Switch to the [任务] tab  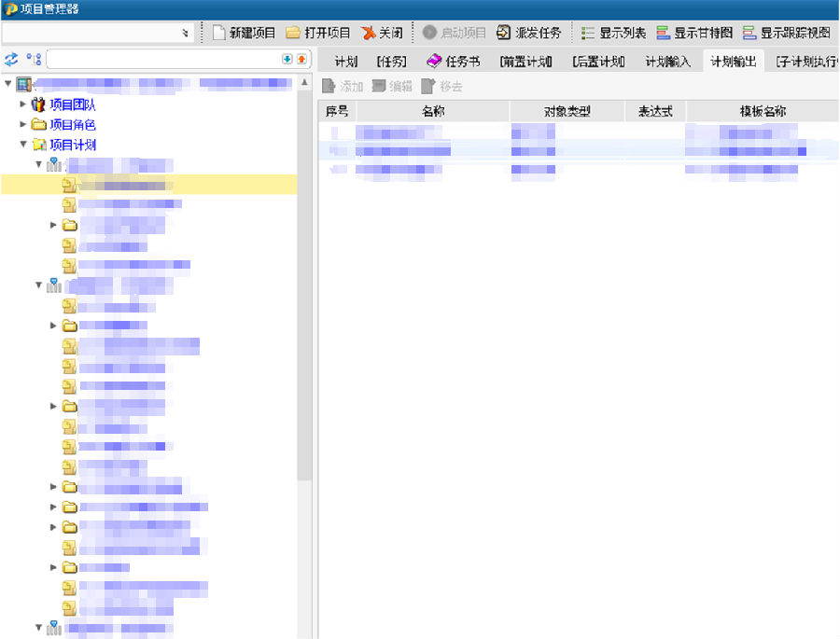click(392, 62)
